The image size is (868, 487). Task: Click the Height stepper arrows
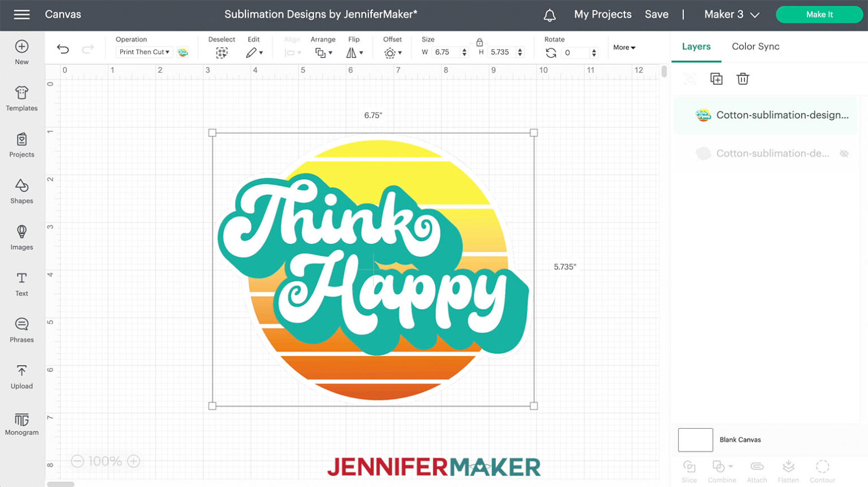pos(520,53)
